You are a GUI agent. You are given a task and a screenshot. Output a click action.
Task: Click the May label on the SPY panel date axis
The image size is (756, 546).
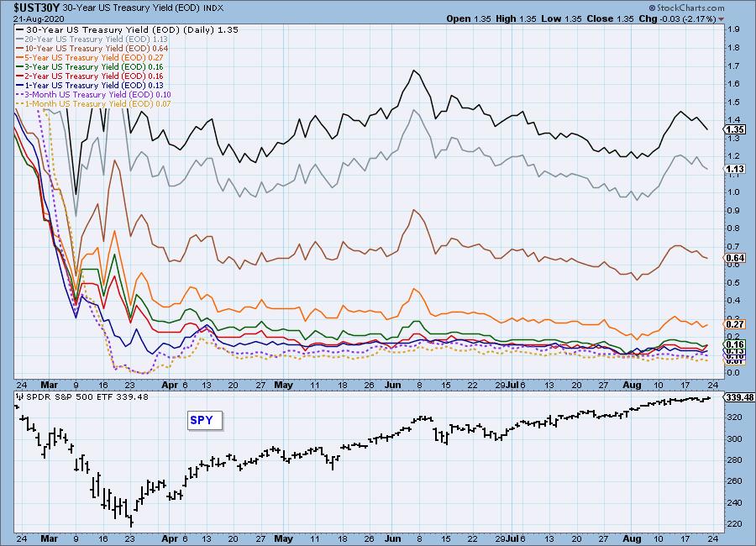coord(283,538)
